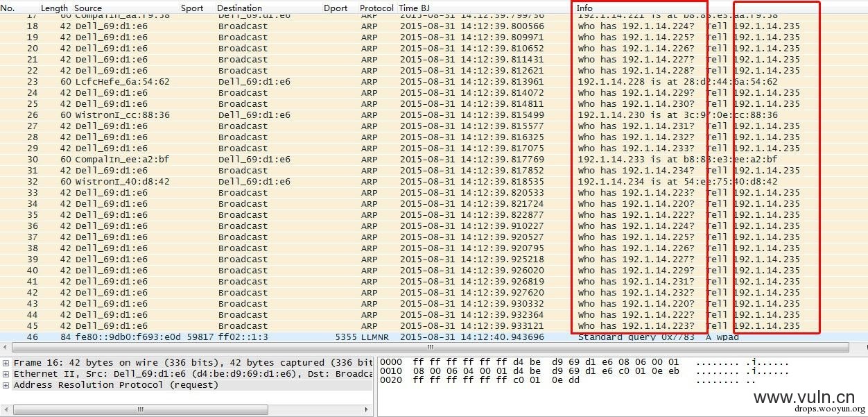The image size is (868, 417).
Task: Select packet 23 from LcfcHefe_6a:54:62
Action: [434, 82]
